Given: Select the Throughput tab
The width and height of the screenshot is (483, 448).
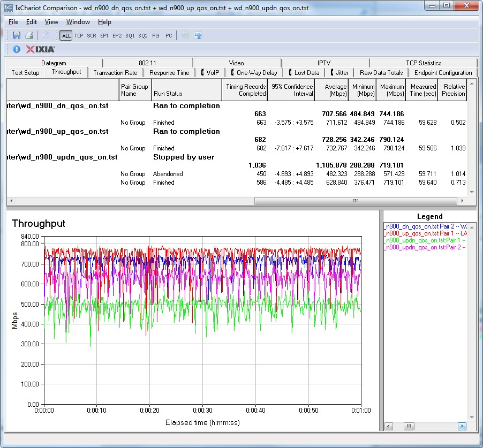Looking at the screenshot, I should [x=66, y=72].
